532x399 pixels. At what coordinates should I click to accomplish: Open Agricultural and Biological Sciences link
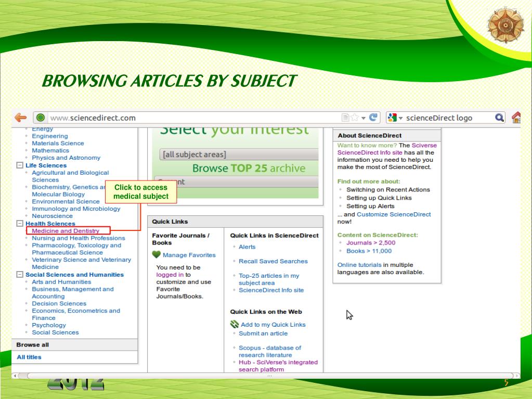(70, 176)
